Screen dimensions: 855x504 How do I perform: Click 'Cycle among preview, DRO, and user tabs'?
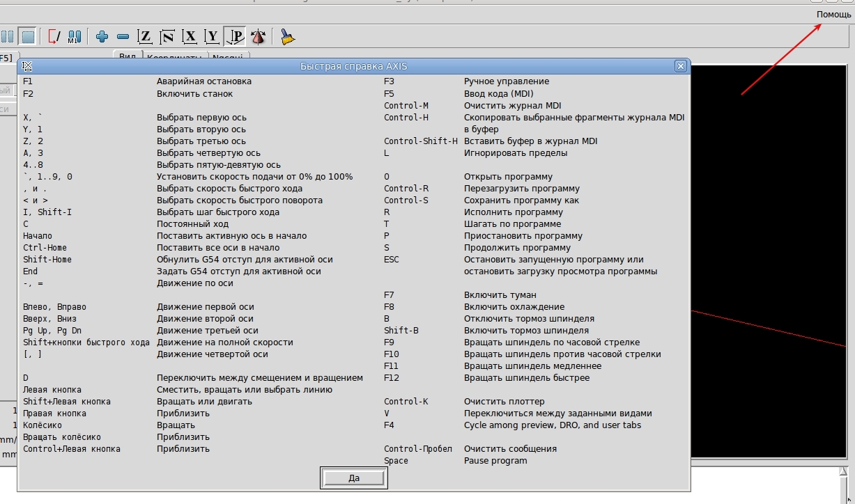pyautogui.click(x=553, y=425)
